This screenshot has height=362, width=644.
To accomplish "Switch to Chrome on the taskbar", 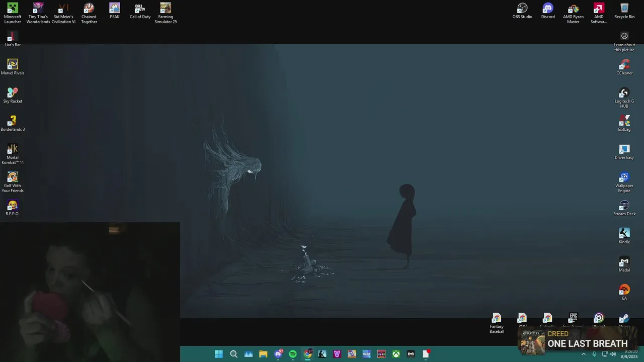I will (308, 354).
